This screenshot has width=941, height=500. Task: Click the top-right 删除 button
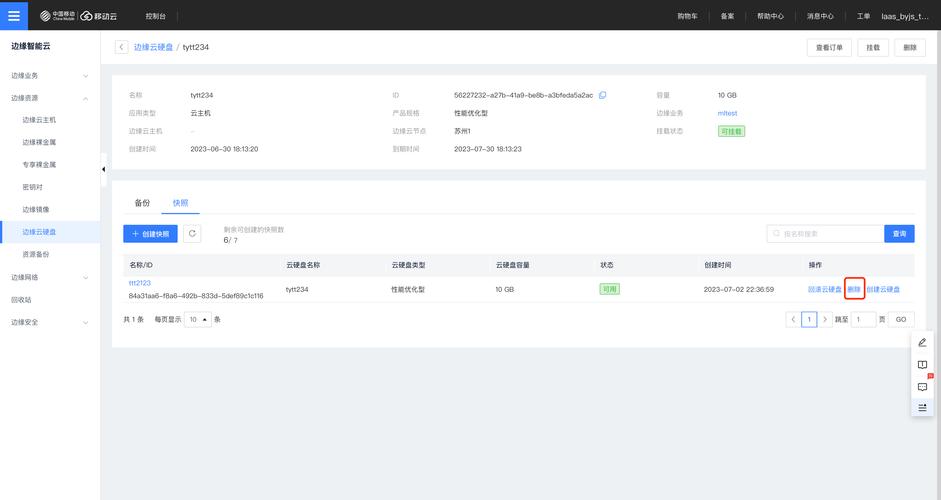click(910, 47)
